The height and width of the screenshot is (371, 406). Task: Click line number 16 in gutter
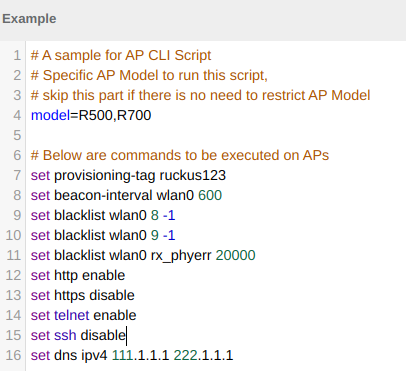pyautogui.click(x=13, y=355)
